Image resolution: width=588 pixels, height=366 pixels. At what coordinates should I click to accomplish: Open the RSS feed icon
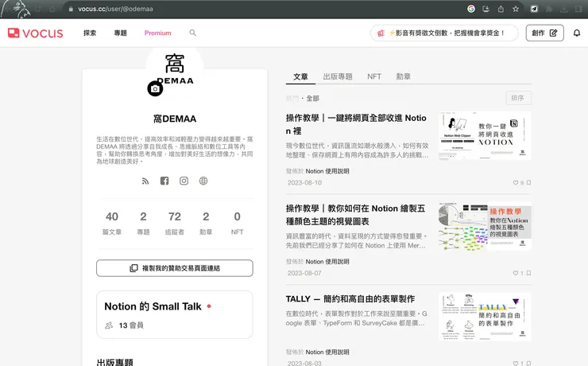tap(145, 181)
